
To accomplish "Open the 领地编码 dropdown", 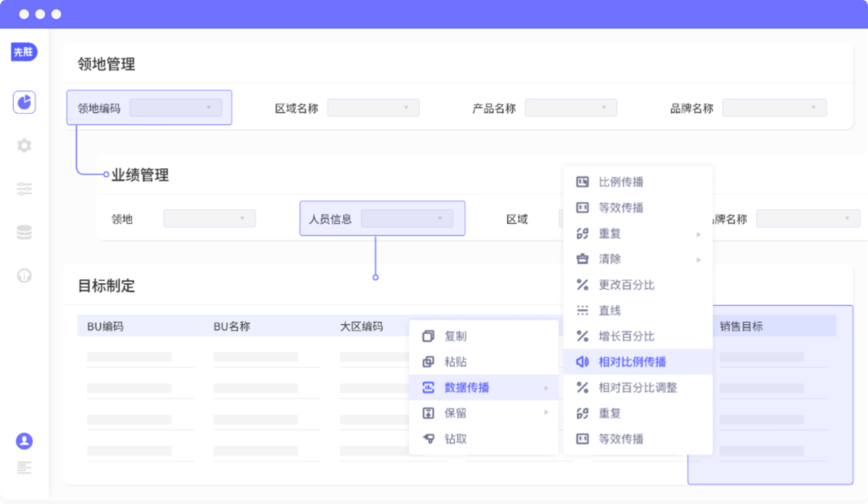I will [x=176, y=108].
